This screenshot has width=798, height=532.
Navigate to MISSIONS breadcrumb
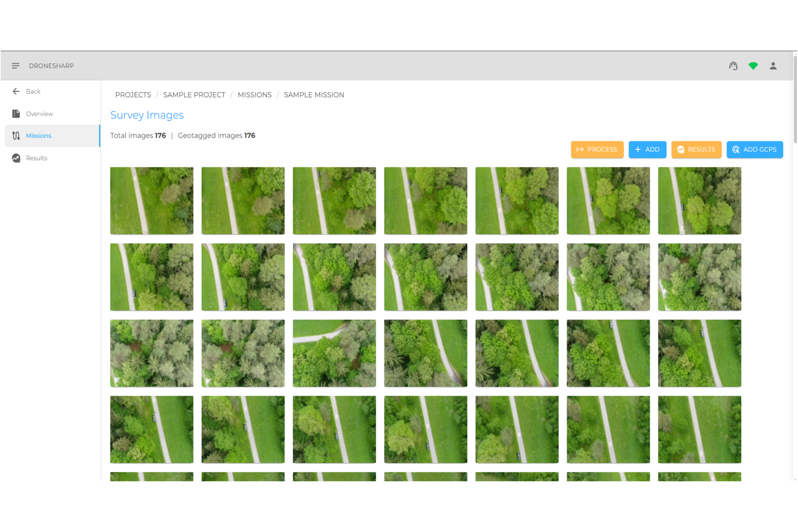(x=254, y=95)
